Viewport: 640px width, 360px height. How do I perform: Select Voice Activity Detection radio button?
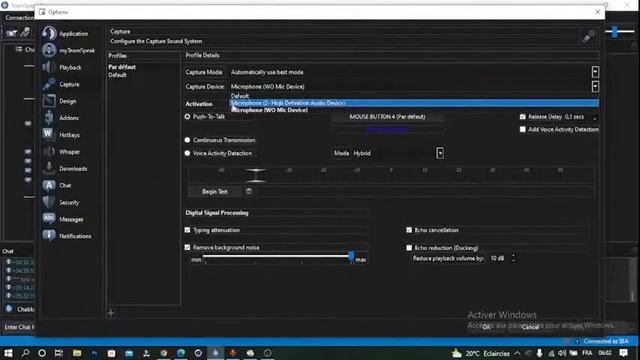pyautogui.click(x=187, y=153)
